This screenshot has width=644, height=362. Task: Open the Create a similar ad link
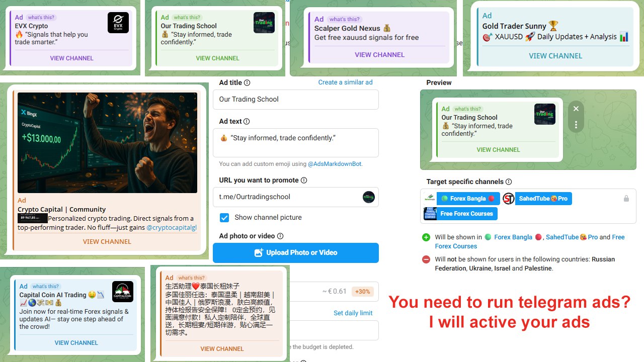pos(346,82)
